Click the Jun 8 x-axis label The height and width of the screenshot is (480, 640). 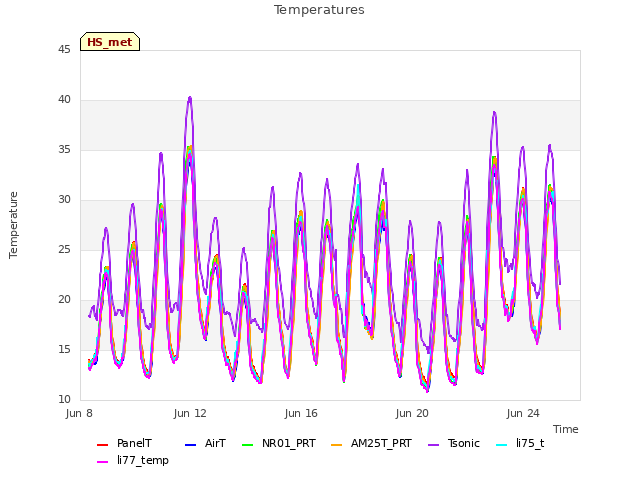click(79, 413)
